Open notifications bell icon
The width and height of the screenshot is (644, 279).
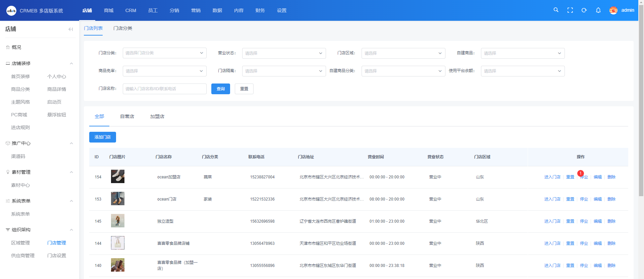(598, 10)
